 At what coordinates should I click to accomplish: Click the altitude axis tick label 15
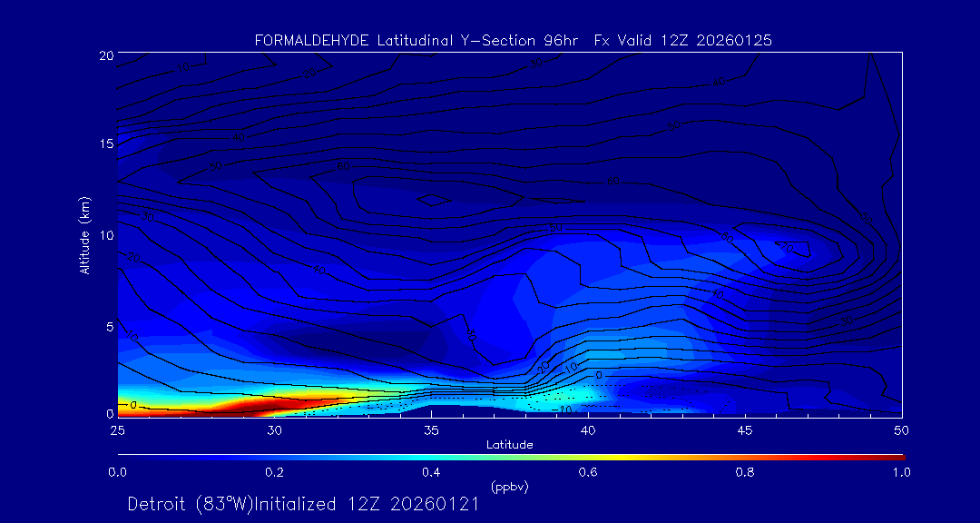coord(106,143)
